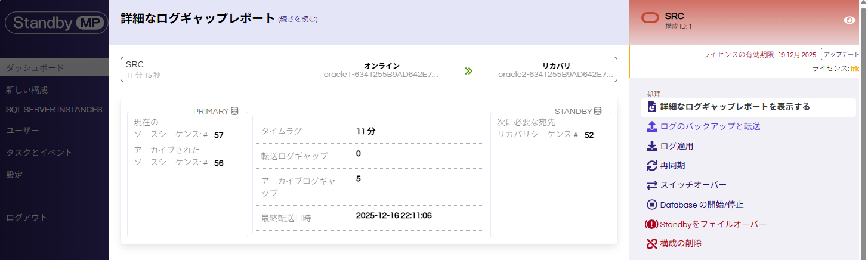868x260 pixels.
Task: Open 新しい構成 in the sidebar
Action: point(27,90)
